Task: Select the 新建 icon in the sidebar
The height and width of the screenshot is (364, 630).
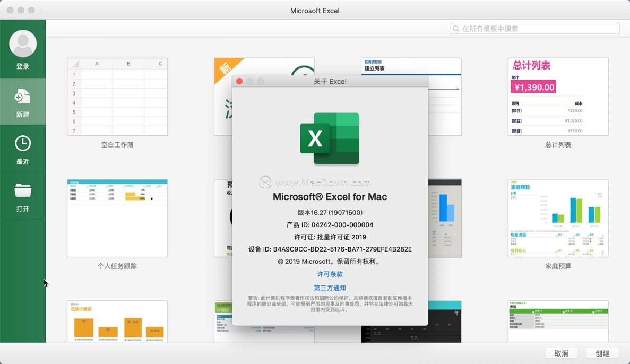Action: click(22, 97)
